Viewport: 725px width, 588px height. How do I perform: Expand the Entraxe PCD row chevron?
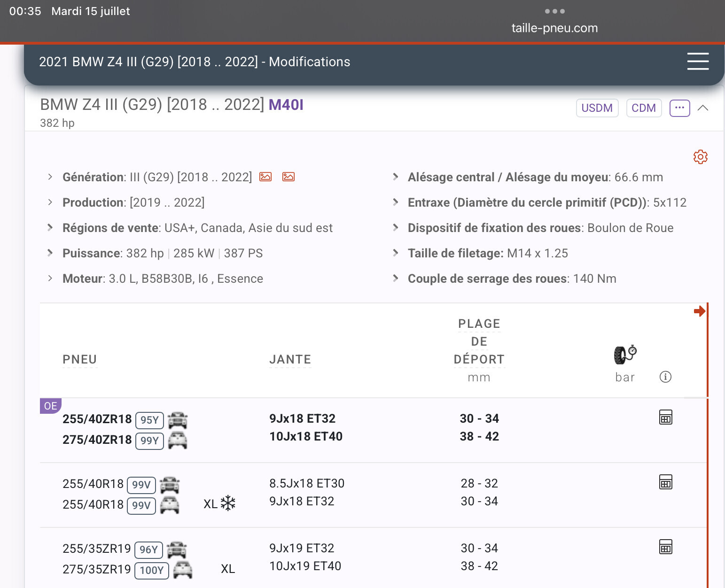point(396,202)
